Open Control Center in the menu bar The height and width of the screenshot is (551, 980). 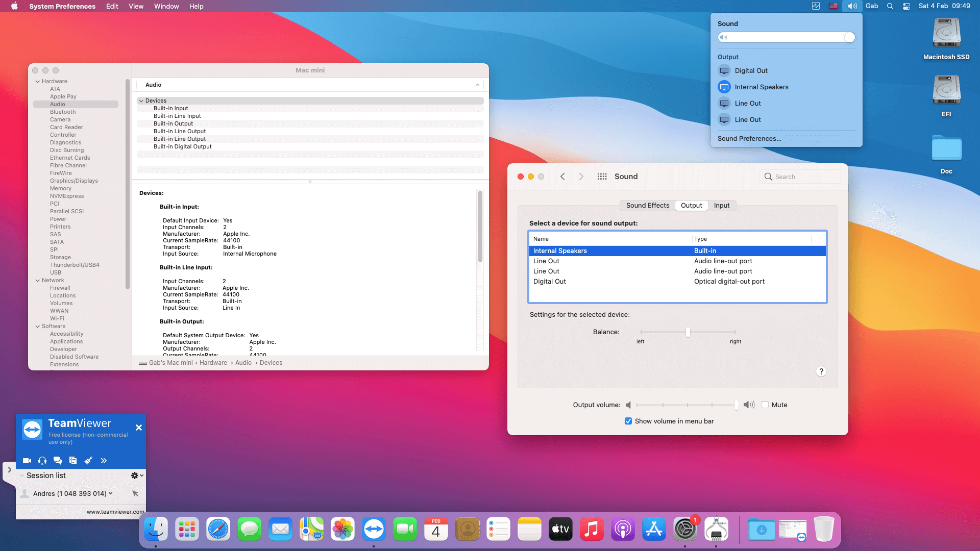pos(906,6)
